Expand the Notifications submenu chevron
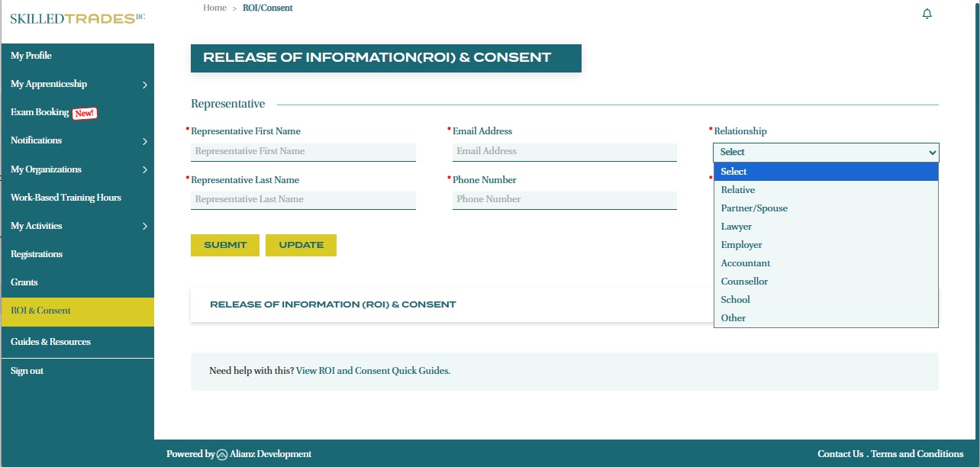 pyautogui.click(x=145, y=141)
